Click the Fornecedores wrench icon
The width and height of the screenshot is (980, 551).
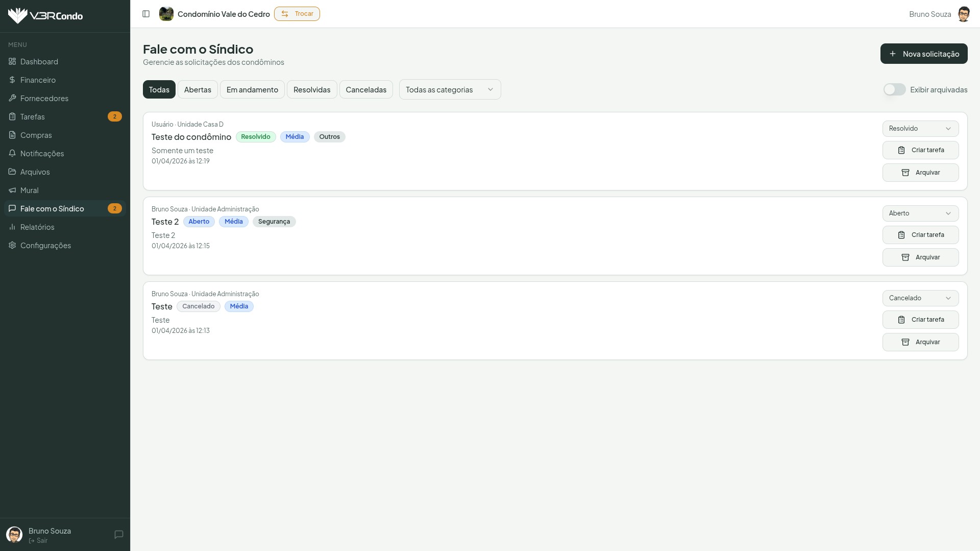point(12,98)
